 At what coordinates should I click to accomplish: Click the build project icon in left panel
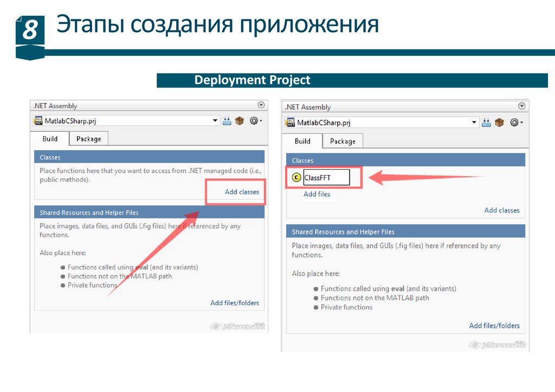(x=227, y=121)
